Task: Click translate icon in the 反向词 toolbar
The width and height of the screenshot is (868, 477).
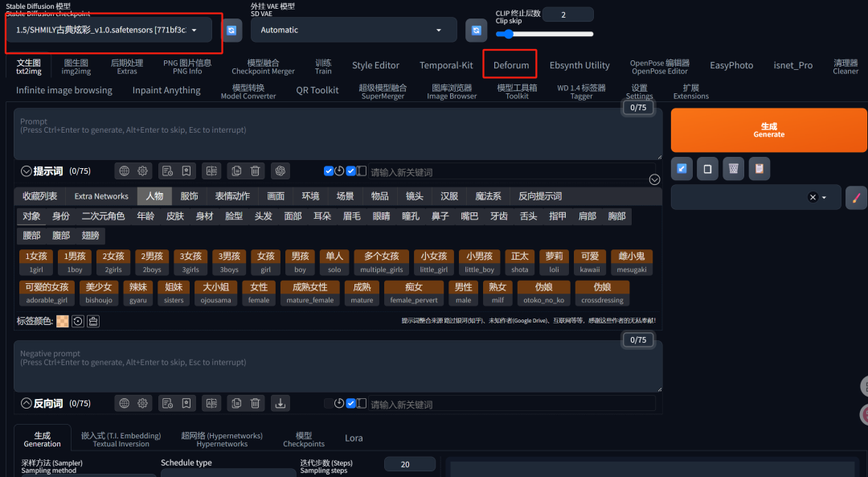Action: [211, 403]
